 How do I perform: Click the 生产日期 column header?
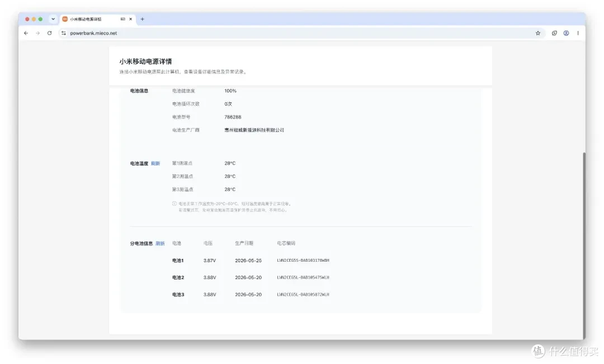tap(244, 243)
